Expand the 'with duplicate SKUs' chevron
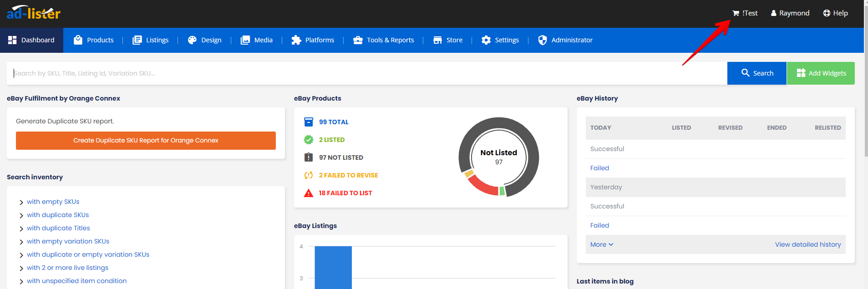This screenshot has height=289, width=868. coord(21,216)
